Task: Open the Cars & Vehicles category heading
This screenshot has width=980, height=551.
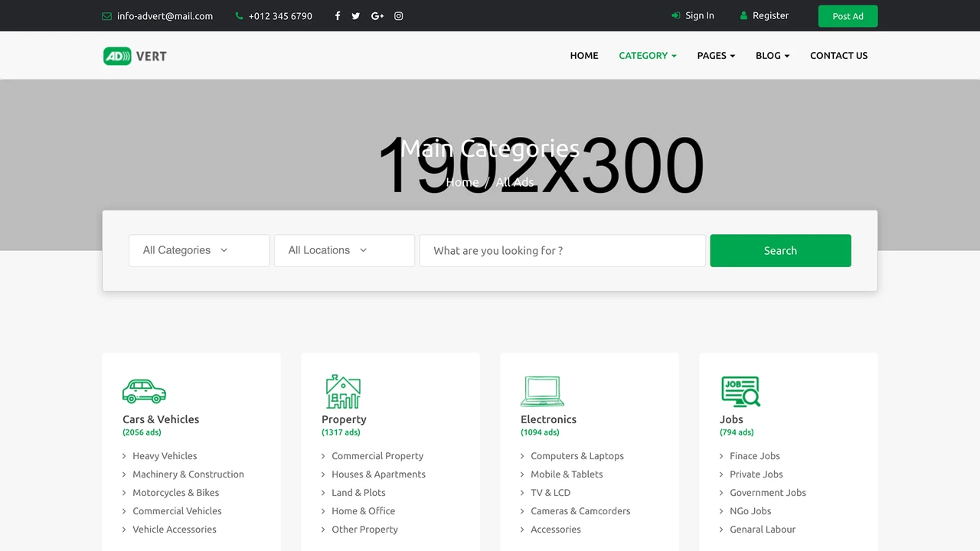Action: [x=161, y=419]
